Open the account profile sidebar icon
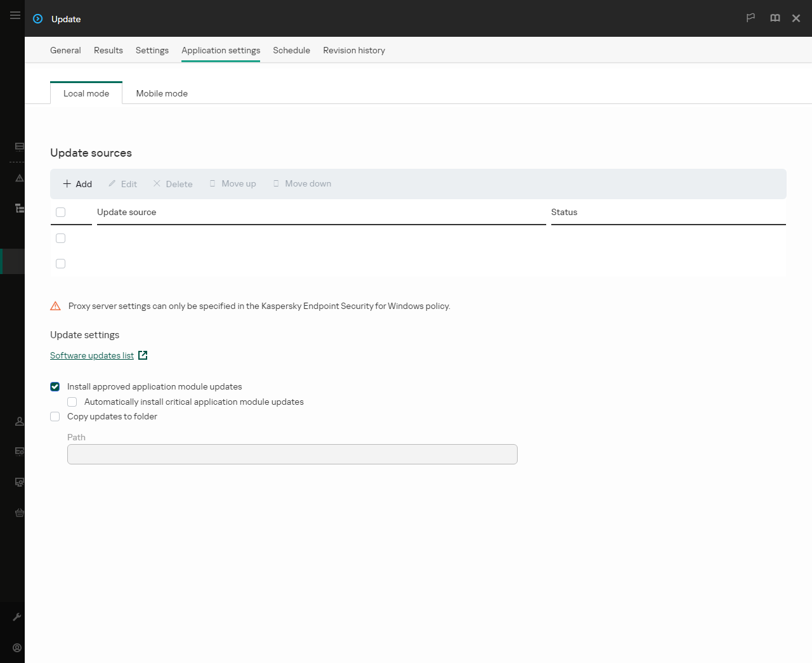The width and height of the screenshot is (812, 663). 17,648
